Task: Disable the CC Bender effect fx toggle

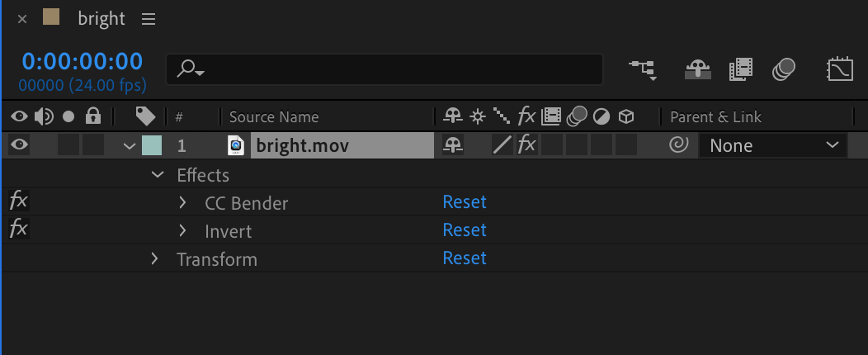Action: pos(18,201)
